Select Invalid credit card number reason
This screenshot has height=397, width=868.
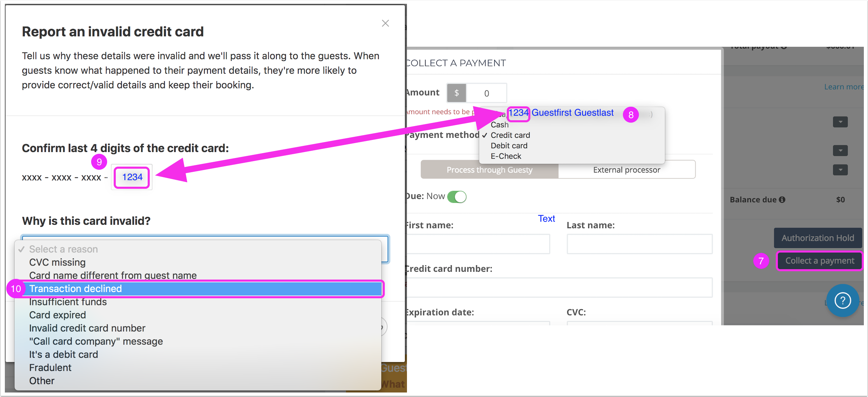tap(198, 328)
